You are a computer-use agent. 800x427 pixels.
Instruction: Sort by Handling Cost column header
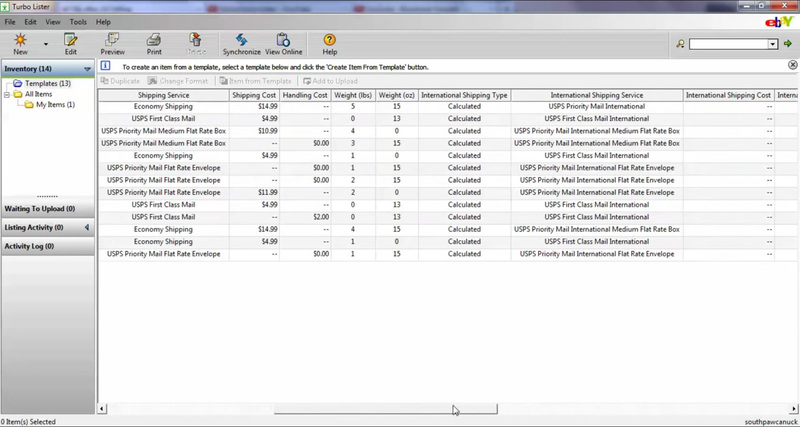point(305,95)
